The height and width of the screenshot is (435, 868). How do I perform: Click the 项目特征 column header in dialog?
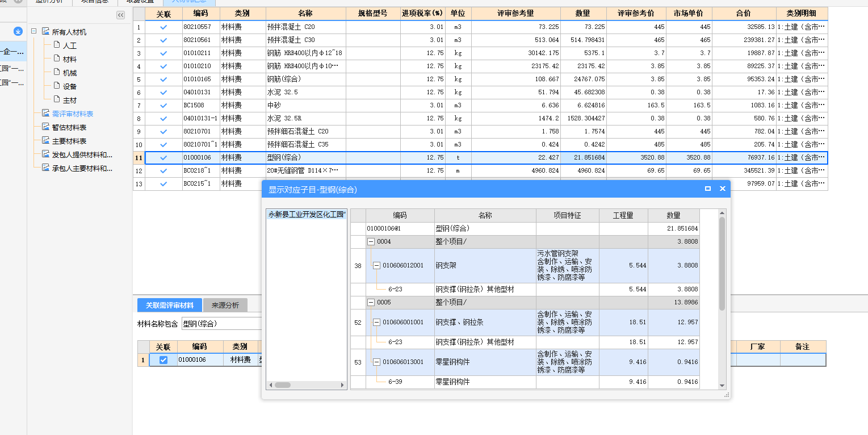[x=568, y=215]
